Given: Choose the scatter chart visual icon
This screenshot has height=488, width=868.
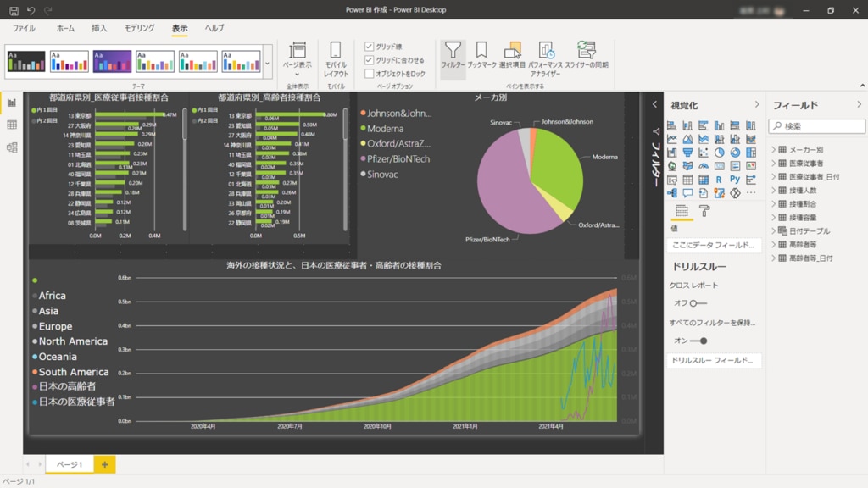Looking at the screenshot, I should 703,152.
